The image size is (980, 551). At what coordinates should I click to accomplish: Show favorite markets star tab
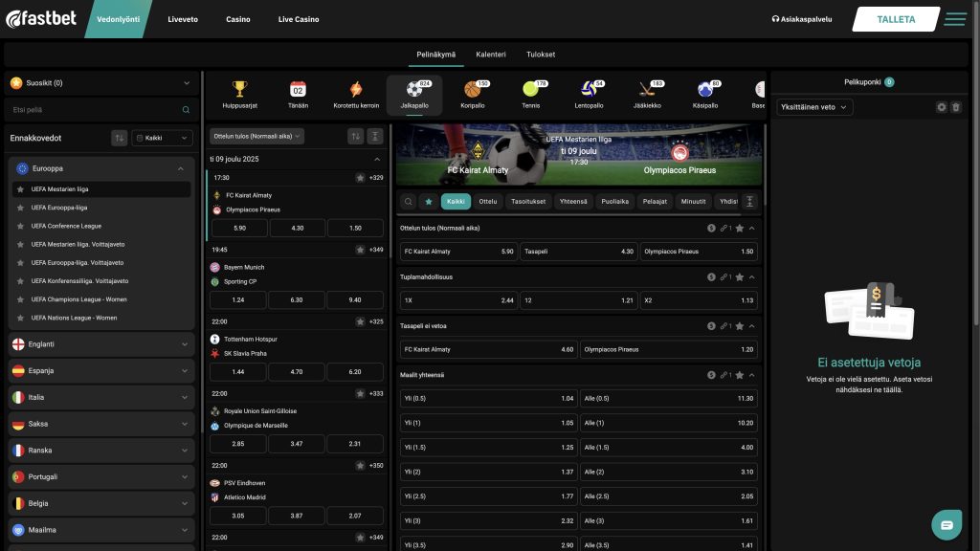point(429,201)
